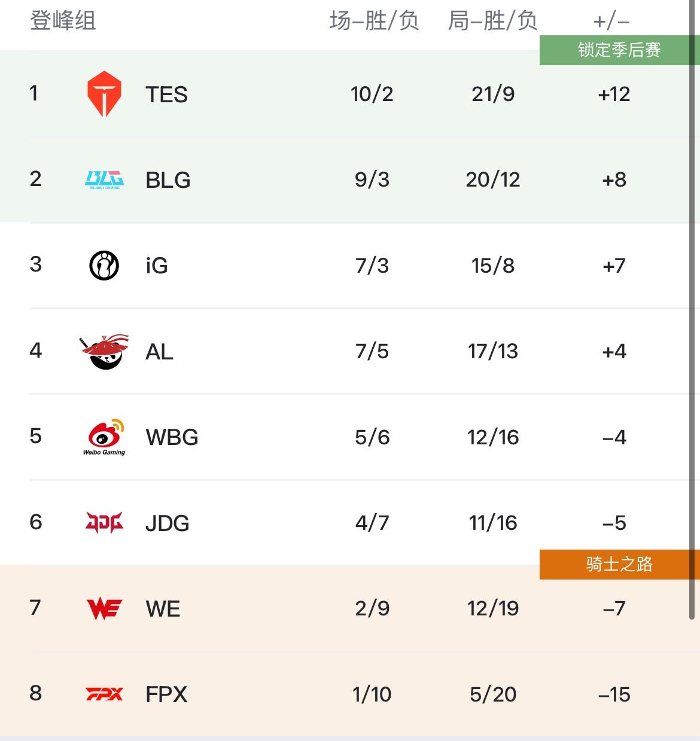
Task: Open the TES team name
Action: 166,94
